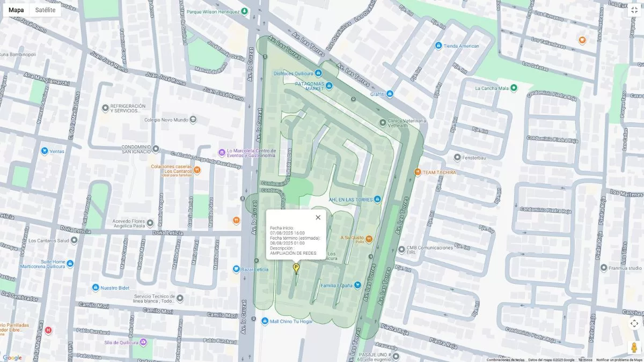Select the Clínica Veterinaria Vetheath pin
This screenshot has width=644, height=362.
[383, 123]
